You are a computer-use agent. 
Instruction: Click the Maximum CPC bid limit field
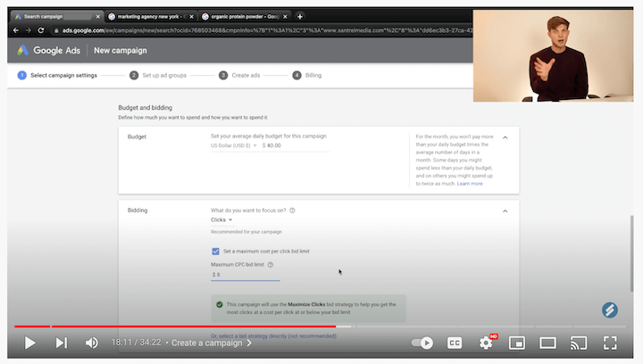(x=246, y=275)
